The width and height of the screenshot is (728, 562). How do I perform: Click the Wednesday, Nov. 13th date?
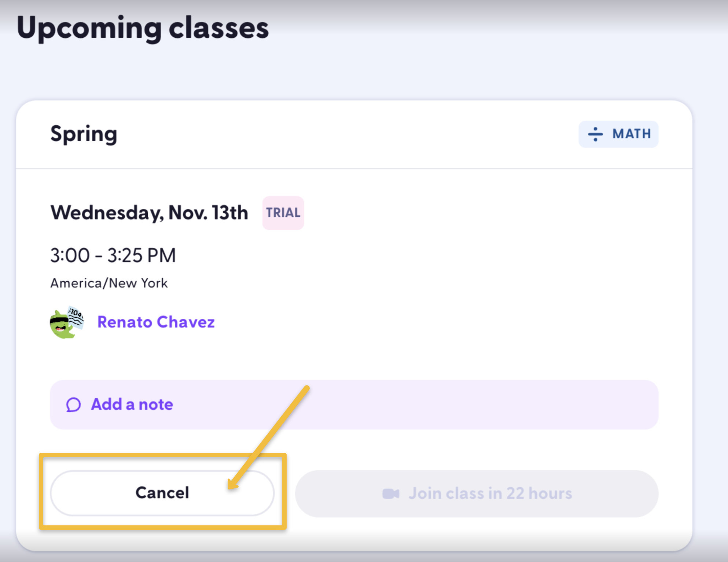pos(149,213)
